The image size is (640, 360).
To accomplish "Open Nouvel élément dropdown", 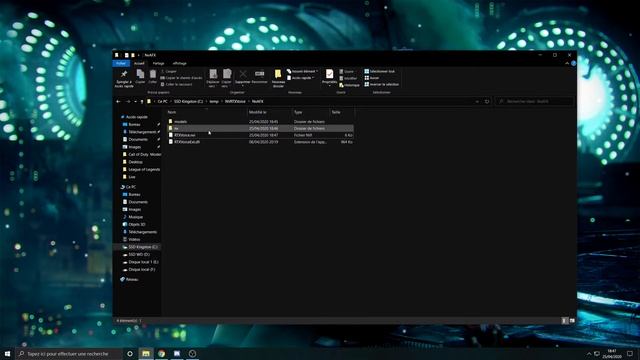I will pos(302,71).
